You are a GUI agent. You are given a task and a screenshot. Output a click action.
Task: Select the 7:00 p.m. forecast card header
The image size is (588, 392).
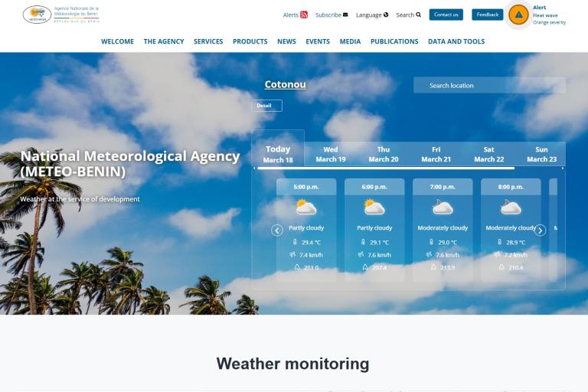click(443, 187)
